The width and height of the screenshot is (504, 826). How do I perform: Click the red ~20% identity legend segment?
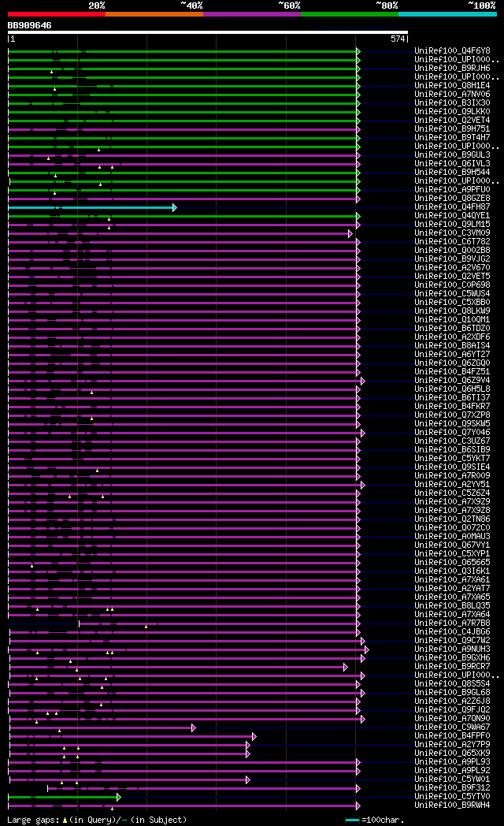pos(57,14)
